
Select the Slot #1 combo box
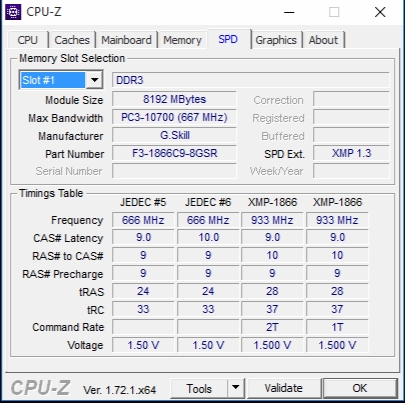click(61, 80)
